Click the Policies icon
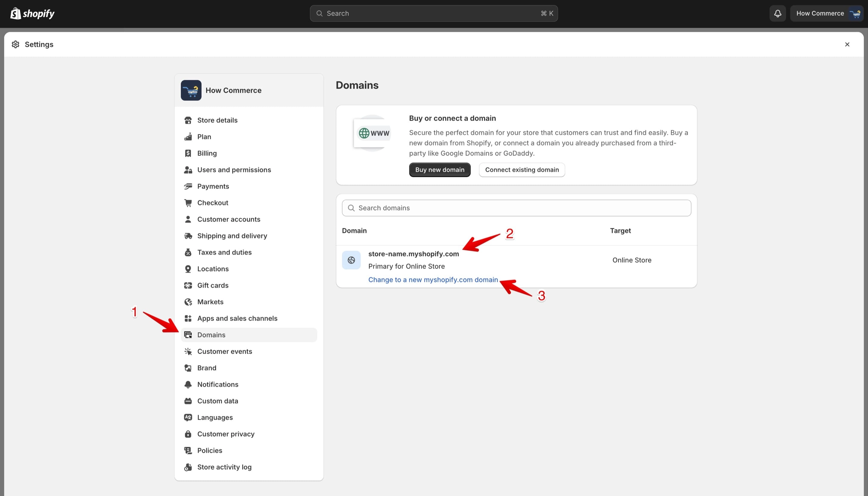The width and height of the screenshot is (868, 496). point(188,451)
